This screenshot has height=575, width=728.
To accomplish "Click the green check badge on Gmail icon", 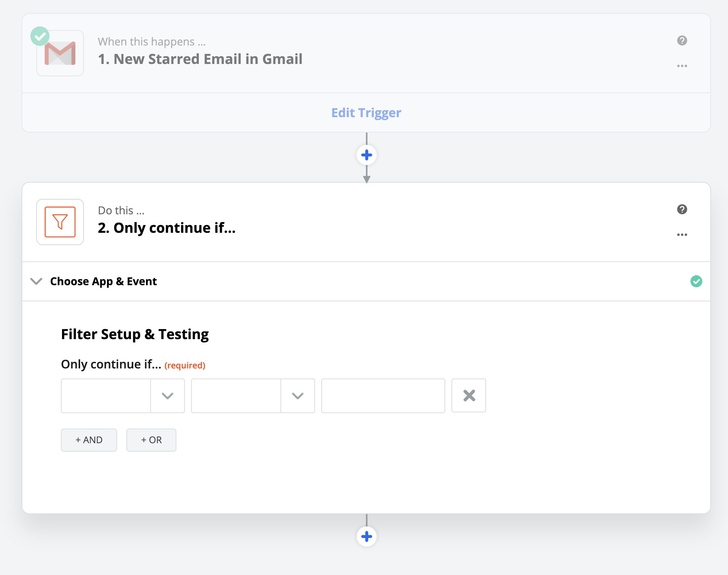I will click(40, 36).
